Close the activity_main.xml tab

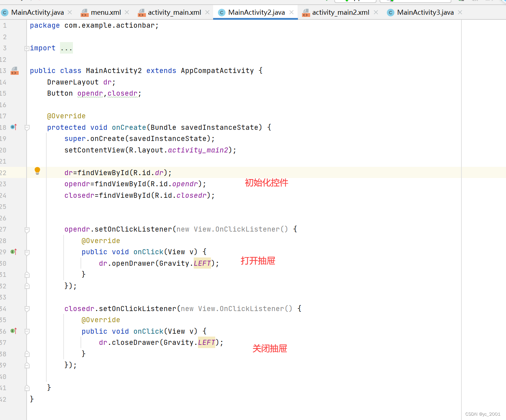207,12
